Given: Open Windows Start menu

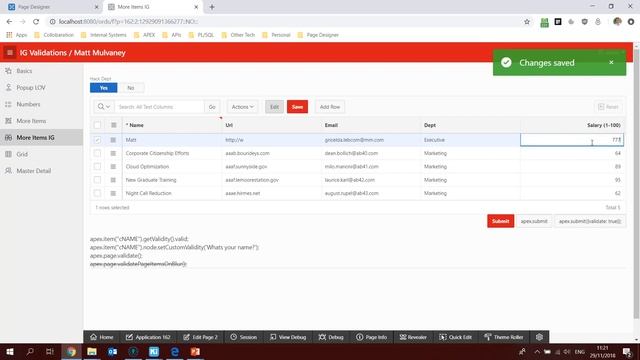Looking at the screenshot, I should (x=10, y=351).
